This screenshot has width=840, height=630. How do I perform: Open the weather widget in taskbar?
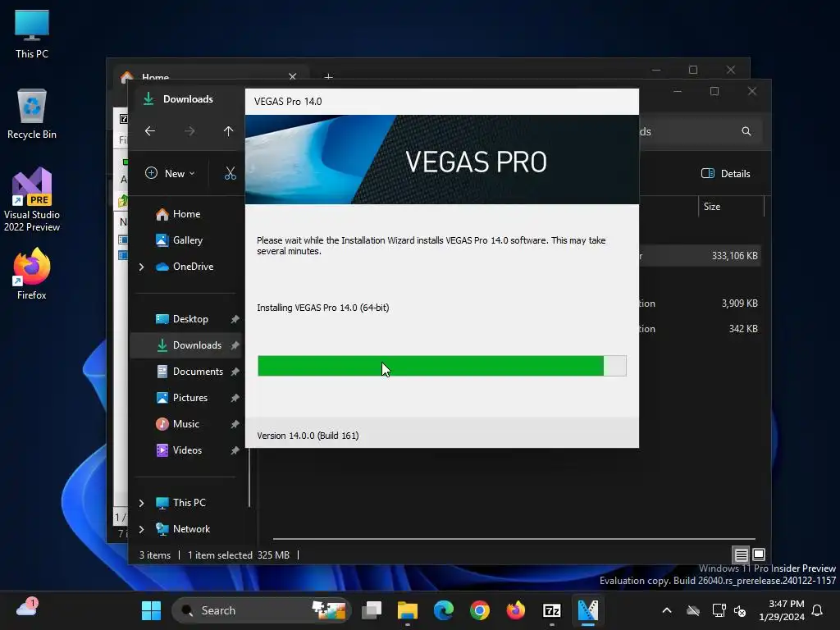click(27, 609)
